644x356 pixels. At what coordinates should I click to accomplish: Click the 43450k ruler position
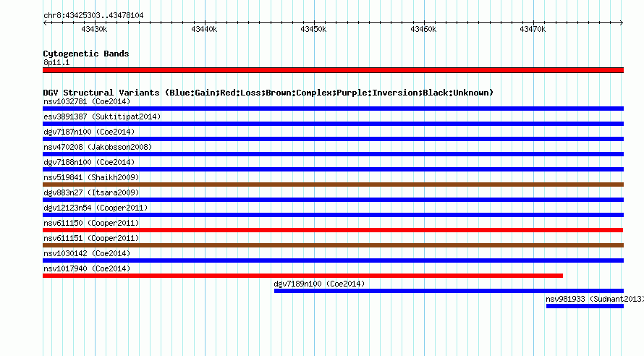pyautogui.click(x=313, y=29)
